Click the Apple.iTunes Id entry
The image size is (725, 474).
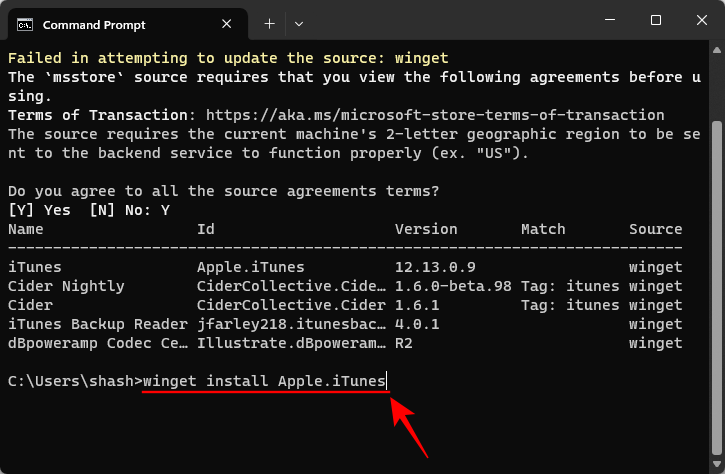point(251,267)
